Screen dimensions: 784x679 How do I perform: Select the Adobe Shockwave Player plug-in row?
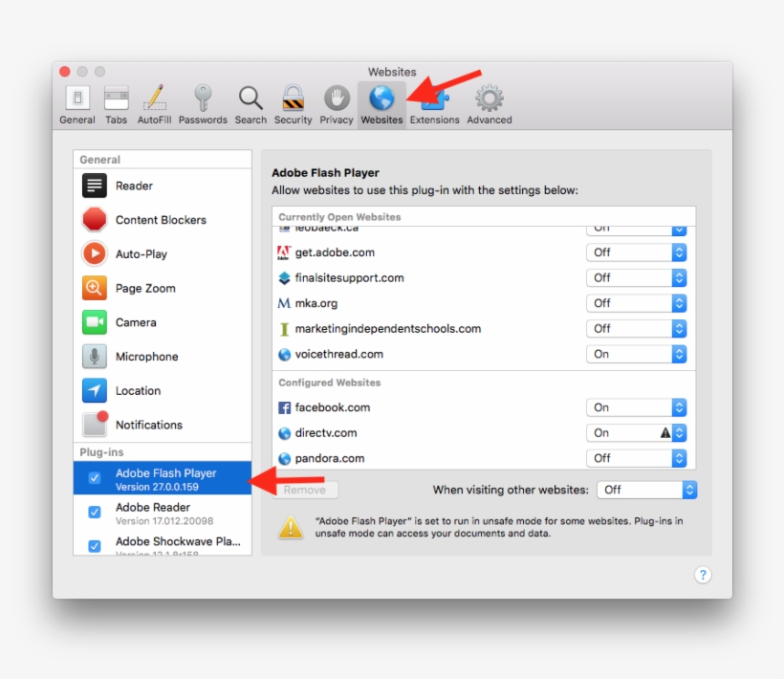(163, 544)
